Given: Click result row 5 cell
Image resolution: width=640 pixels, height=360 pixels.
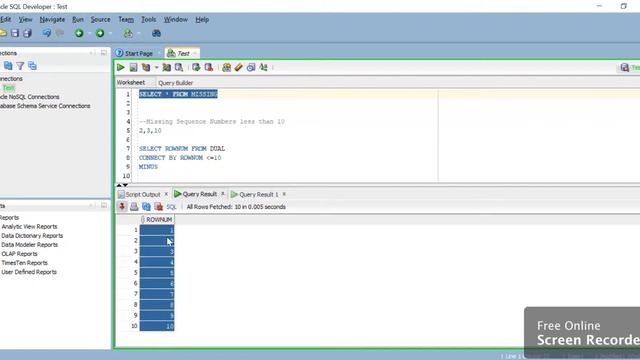Looking at the screenshot, I should click(157, 273).
